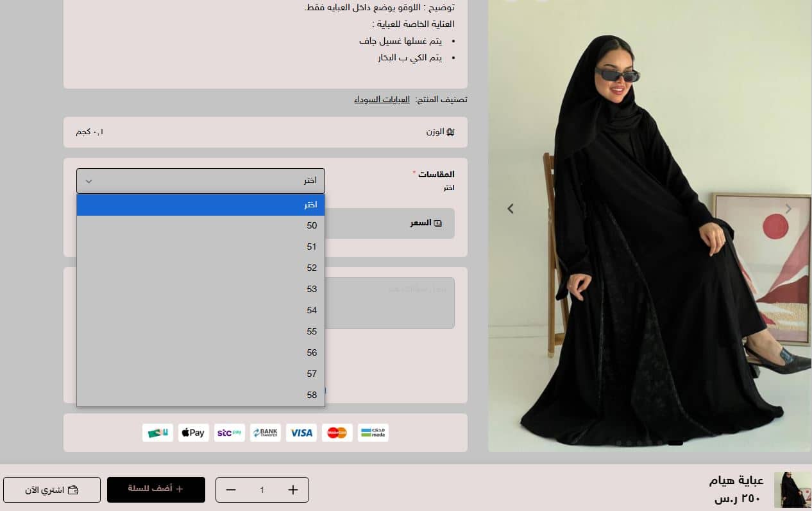Click the previous image arrow on product photo

[511, 209]
